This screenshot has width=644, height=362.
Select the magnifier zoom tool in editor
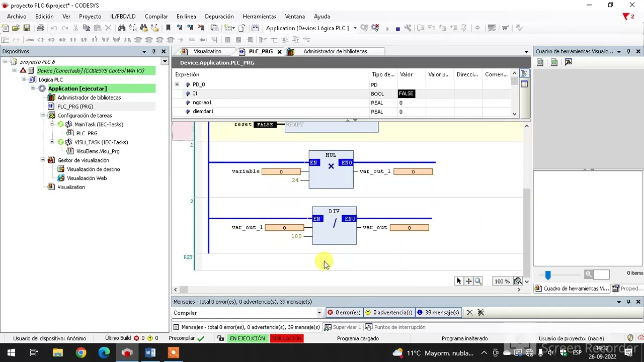click(478, 281)
